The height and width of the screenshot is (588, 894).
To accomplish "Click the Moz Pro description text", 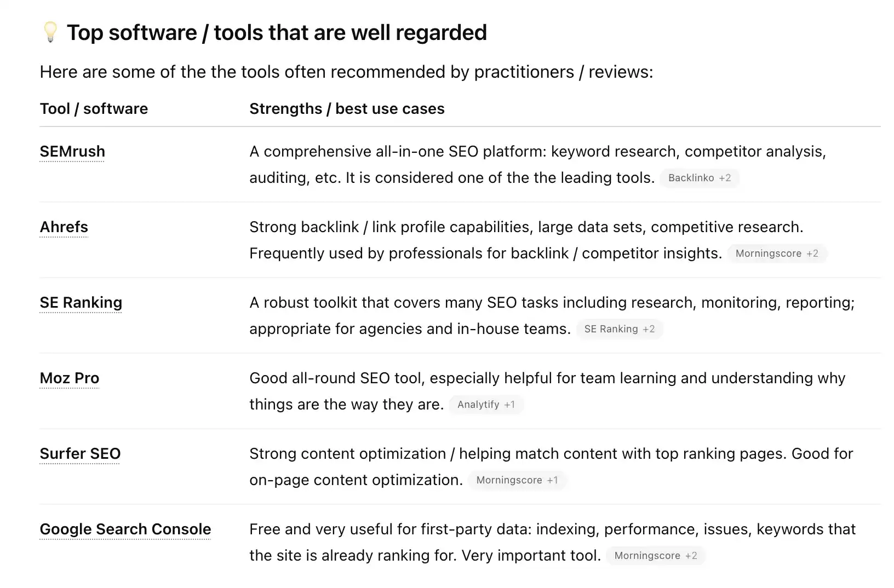I will 547,378.
